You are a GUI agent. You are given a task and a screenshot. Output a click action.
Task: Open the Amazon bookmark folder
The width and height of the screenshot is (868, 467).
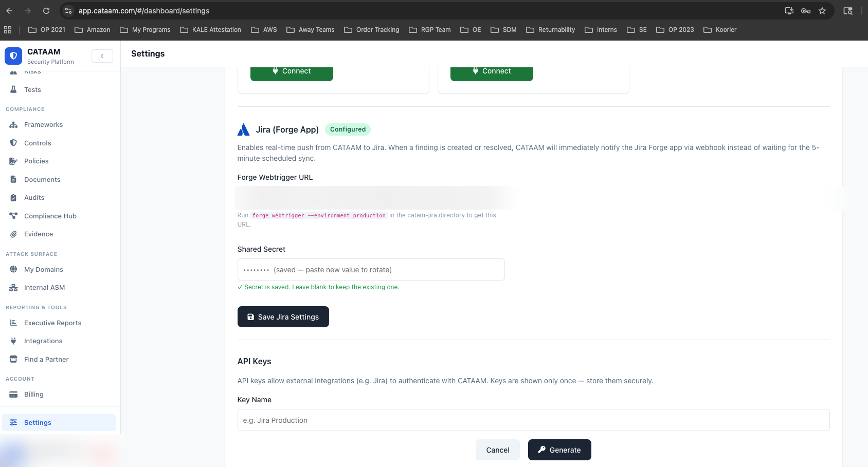[x=93, y=30]
